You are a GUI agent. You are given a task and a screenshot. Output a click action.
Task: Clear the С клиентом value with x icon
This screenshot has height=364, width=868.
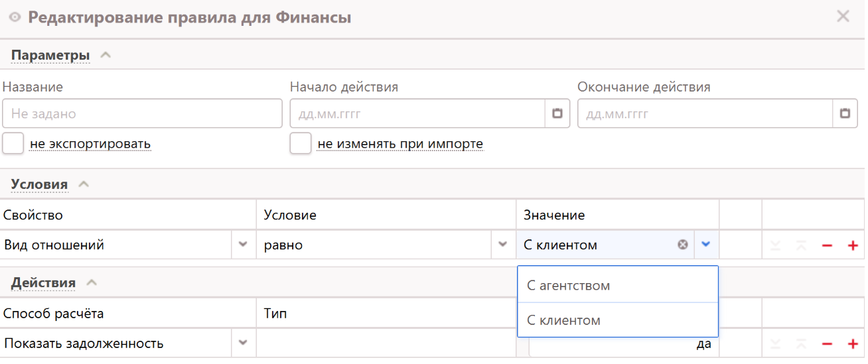pyautogui.click(x=682, y=245)
